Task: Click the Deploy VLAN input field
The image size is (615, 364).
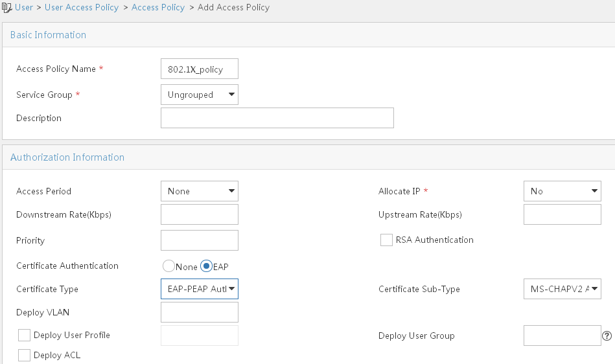Action: pyautogui.click(x=200, y=312)
